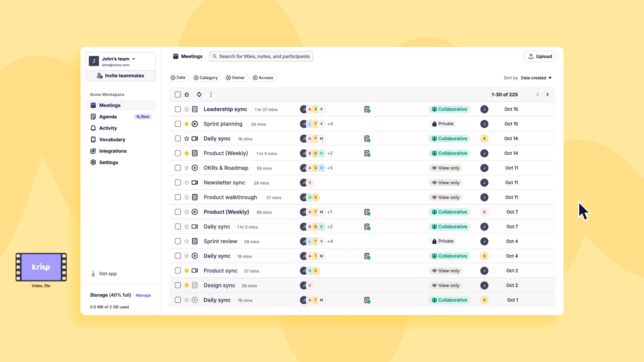Star the Leadership sync meeting
The height and width of the screenshot is (362, 644).
click(x=187, y=109)
